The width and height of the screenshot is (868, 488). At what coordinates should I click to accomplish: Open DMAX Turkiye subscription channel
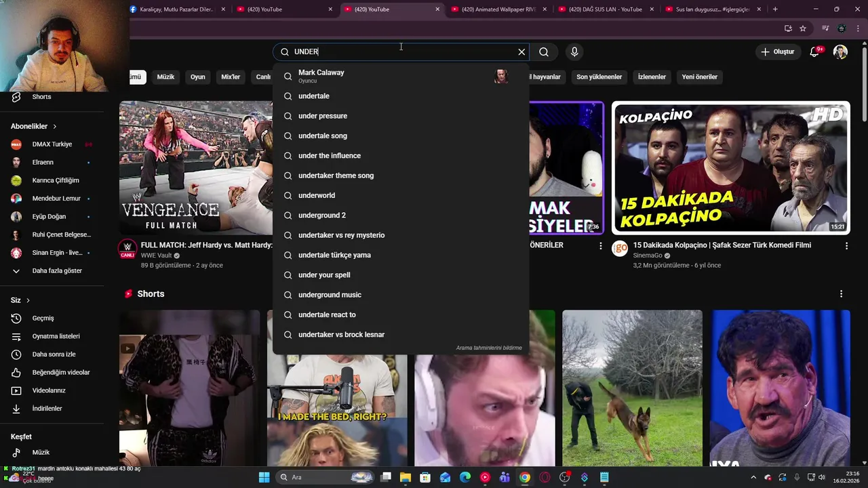(53, 144)
